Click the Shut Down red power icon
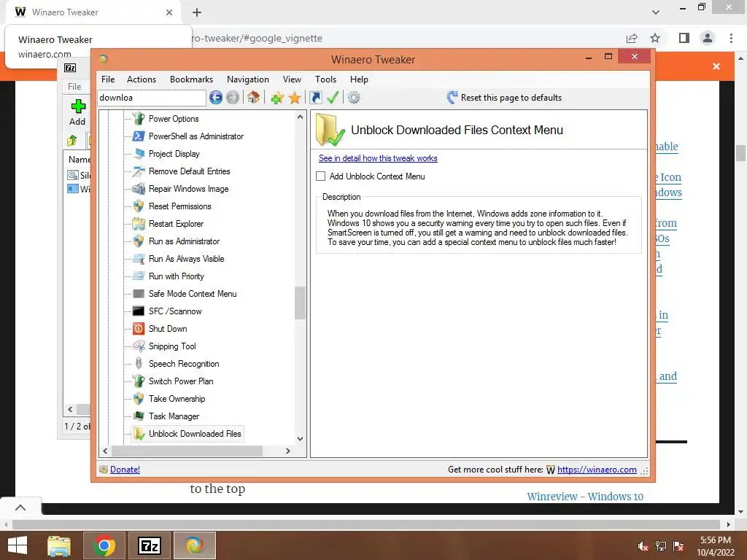The image size is (747, 560). [139, 329]
